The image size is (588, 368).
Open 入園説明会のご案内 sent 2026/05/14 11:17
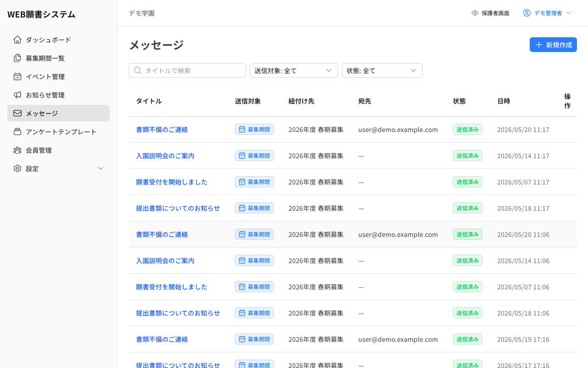[x=165, y=155]
